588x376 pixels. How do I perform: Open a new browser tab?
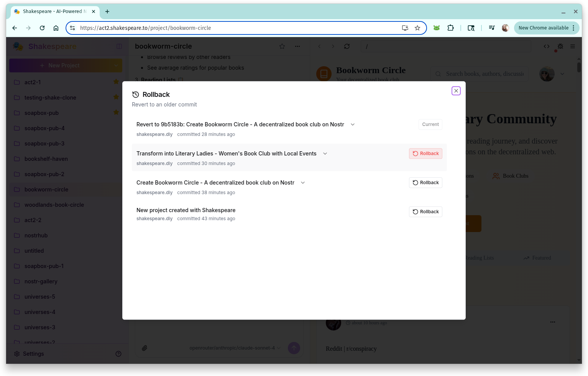[107, 11]
